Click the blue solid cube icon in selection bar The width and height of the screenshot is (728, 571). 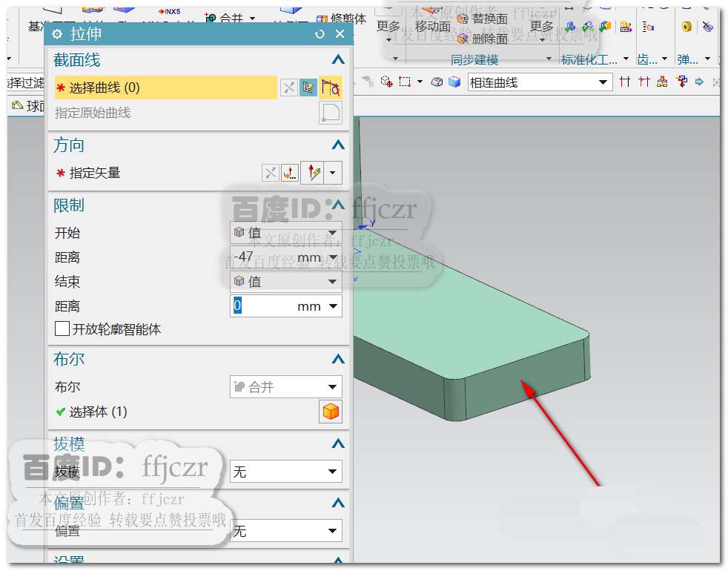click(454, 82)
